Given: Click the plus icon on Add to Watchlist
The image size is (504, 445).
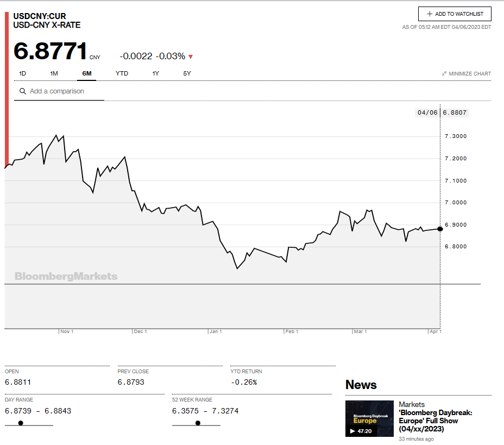Looking at the screenshot, I should pyautogui.click(x=430, y=14).
